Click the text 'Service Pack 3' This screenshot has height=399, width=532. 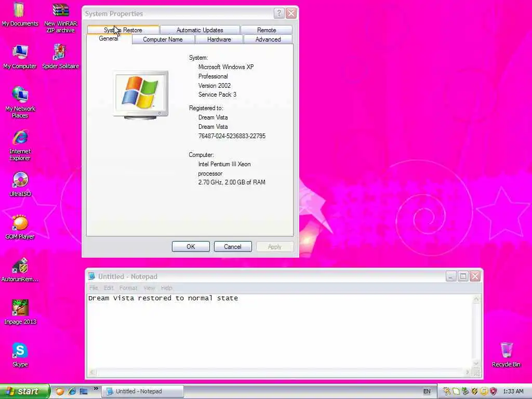(x=218, y=95)
